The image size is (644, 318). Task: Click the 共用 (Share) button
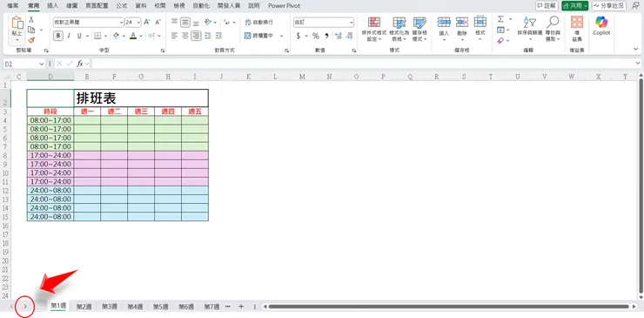coord(575,6)
